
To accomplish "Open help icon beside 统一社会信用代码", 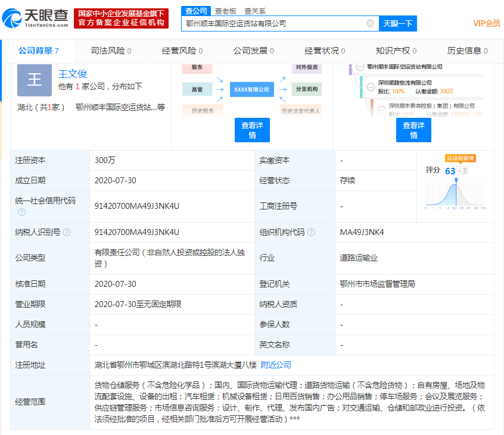I will (x=22, y=212).
